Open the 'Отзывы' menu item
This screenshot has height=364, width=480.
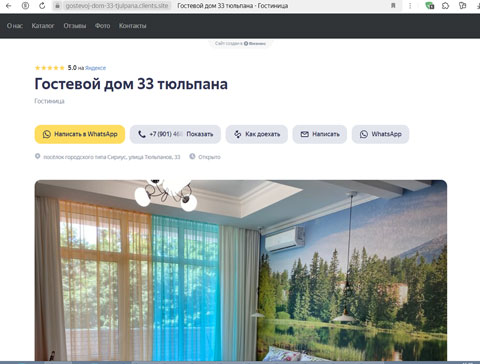coord(75,26)
